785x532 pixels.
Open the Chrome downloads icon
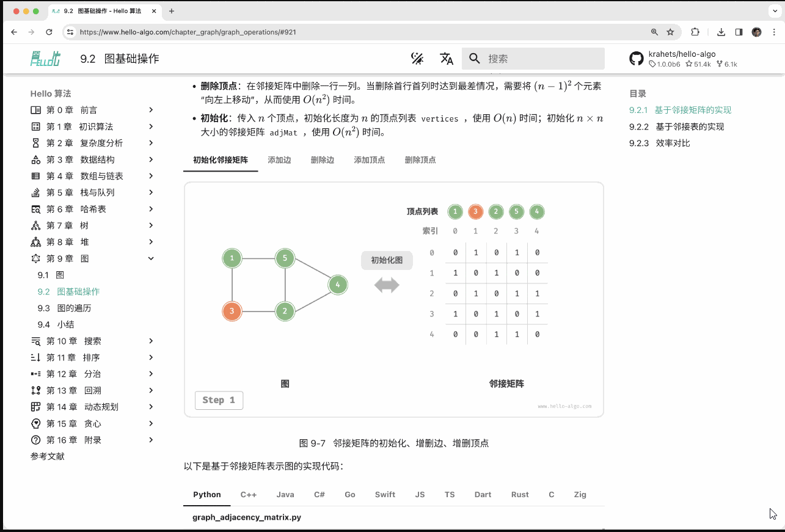[x=721, y=32]
